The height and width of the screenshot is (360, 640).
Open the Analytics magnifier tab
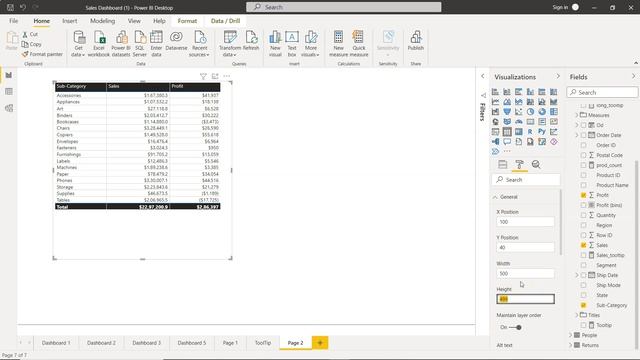(x=536, y=164)
